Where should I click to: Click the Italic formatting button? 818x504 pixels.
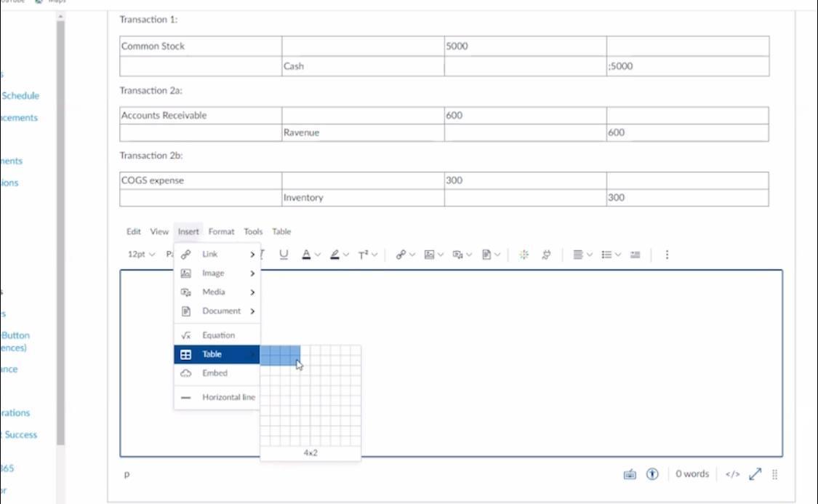coord(262,254)
